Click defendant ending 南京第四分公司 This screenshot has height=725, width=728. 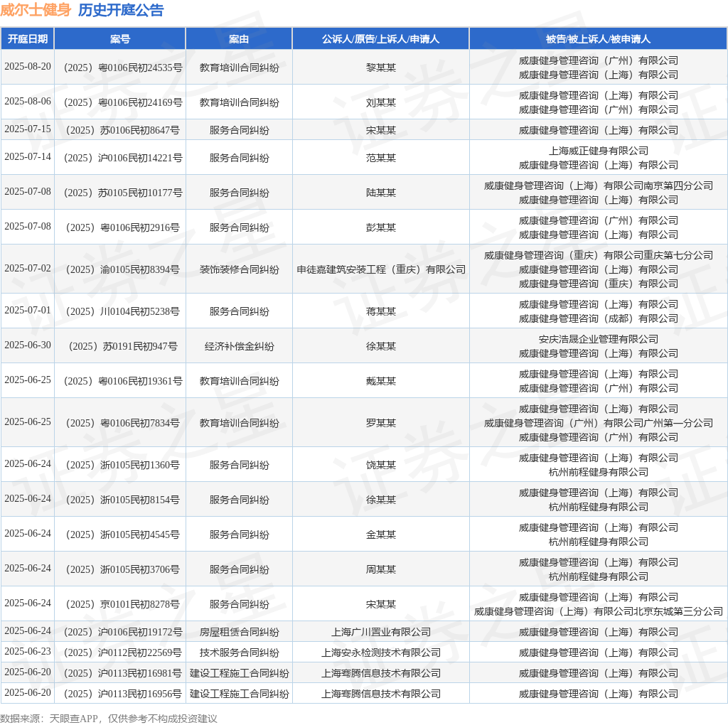coord(599,186)
